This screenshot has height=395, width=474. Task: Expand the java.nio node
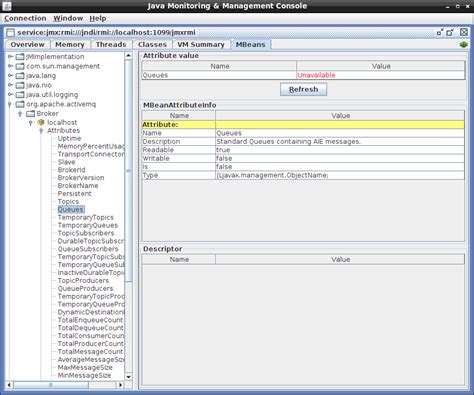click(x=10, y=85)
